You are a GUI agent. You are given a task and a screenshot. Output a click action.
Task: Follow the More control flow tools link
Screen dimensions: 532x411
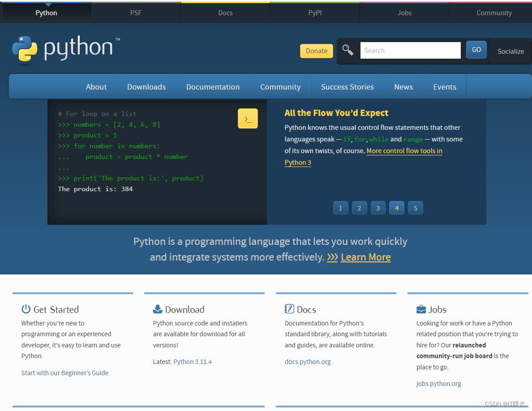[404, 151]
